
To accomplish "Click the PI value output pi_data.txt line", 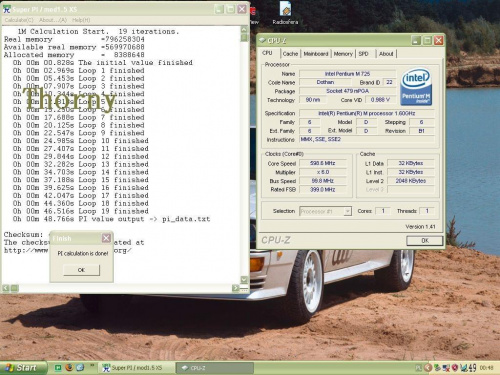I will click(111, 219).
